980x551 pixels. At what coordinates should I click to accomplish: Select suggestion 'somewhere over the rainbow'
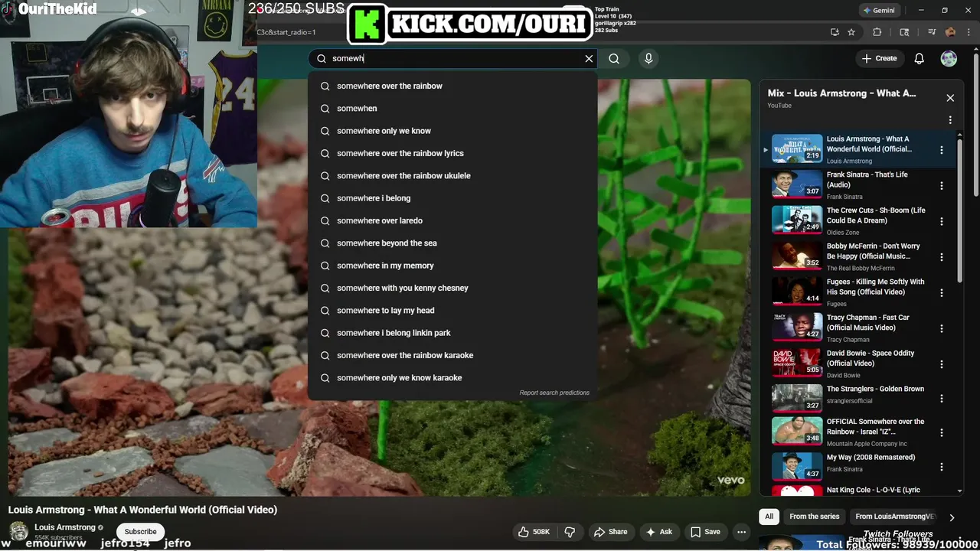[452, 86]
